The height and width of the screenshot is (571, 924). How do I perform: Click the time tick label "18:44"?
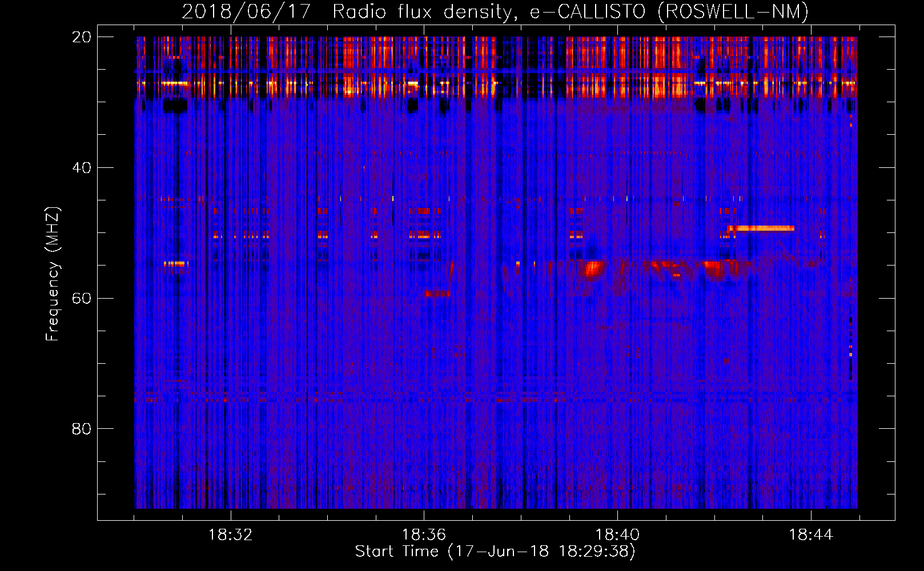[811, 535]
